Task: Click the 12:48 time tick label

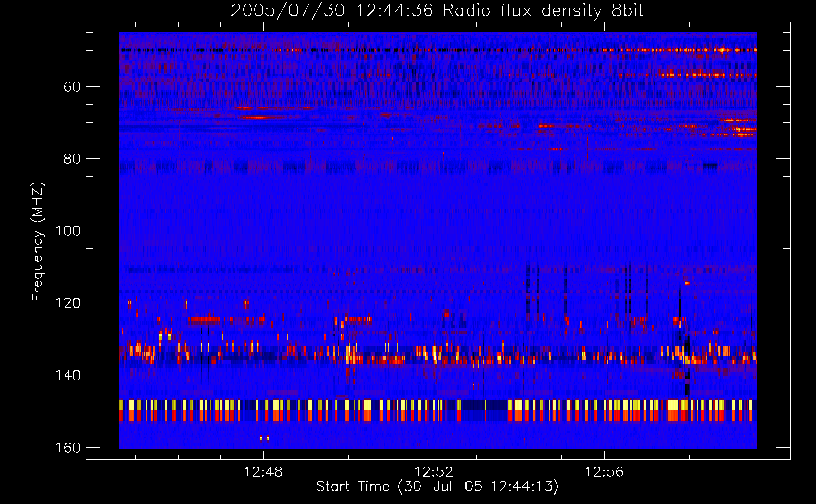Action: (263, 472)
